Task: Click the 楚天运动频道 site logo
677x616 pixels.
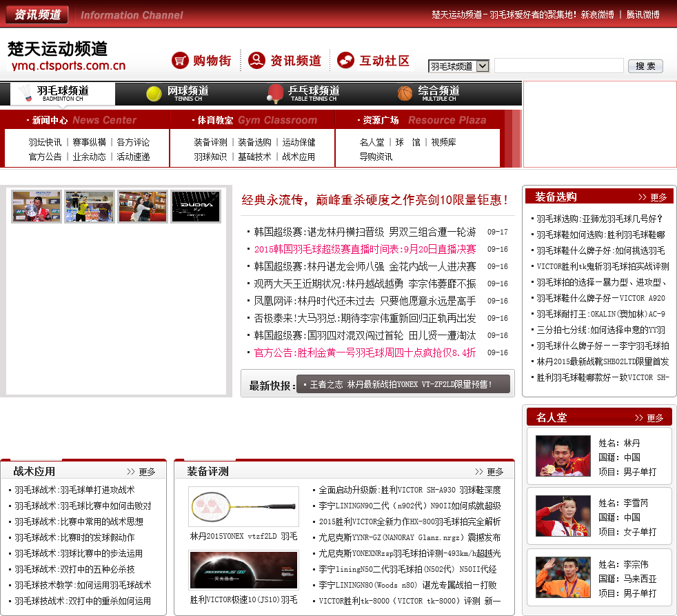Action: 66,55
